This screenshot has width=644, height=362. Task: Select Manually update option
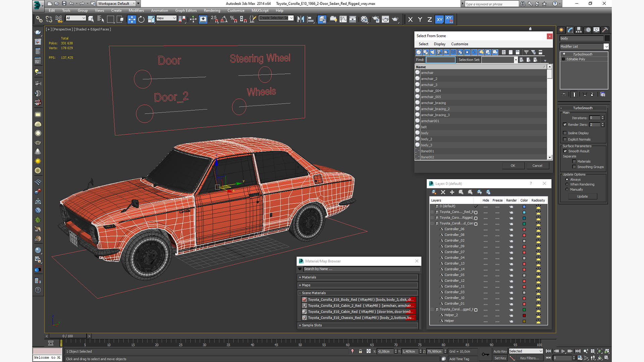(567, 189)
